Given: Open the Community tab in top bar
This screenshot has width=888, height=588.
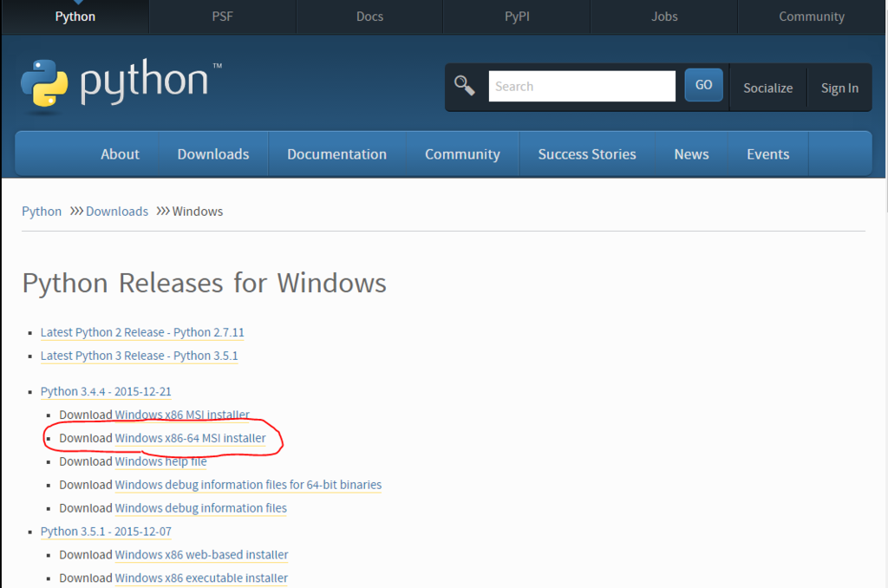Looking at the screenshot, I should pos(811,16).
